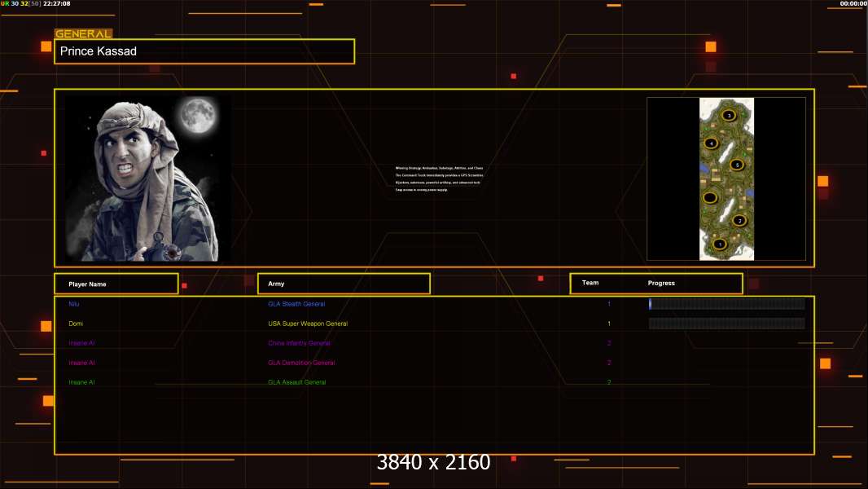Screen dimensions: 868x489
Task: Select the Insane AI with GLA Assault General
Action: (81, 382)
